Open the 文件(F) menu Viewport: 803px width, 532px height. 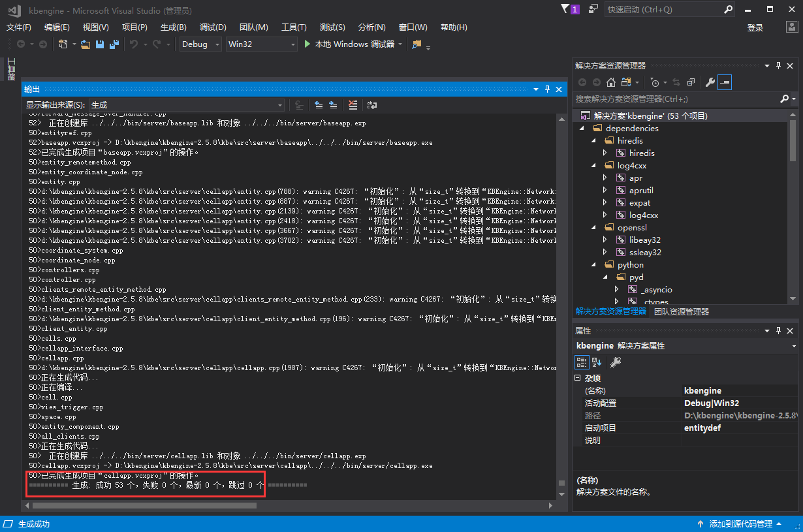[x=19, y=27]
